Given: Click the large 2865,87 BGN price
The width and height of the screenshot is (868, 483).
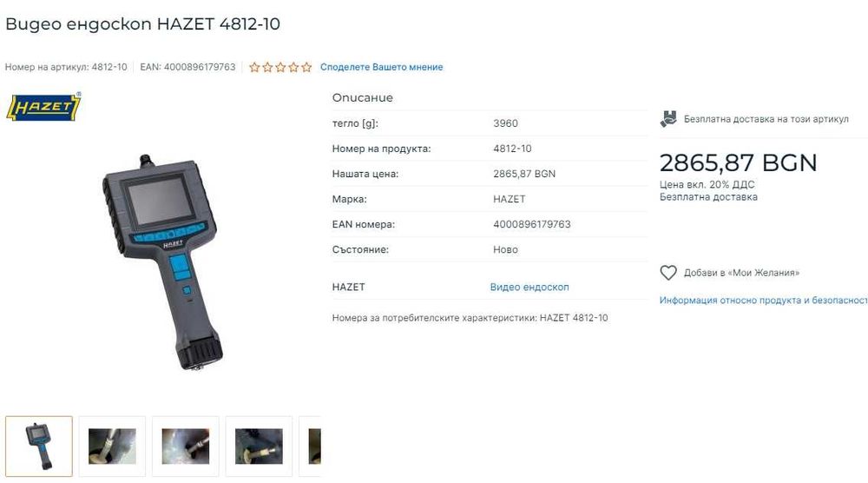Looking at the screenshot, I should [738, 162].
